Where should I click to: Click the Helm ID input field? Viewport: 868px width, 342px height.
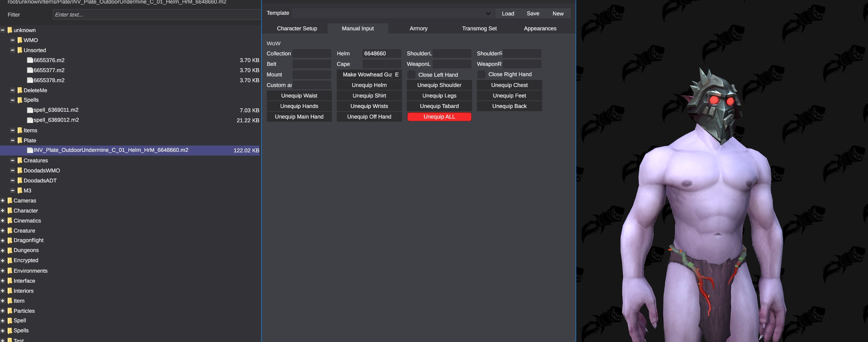382,54
